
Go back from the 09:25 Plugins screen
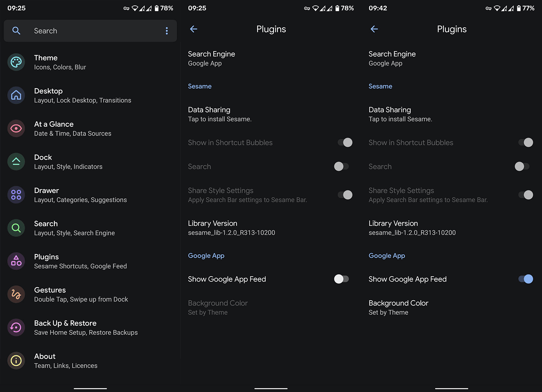[x=194, y=29]
